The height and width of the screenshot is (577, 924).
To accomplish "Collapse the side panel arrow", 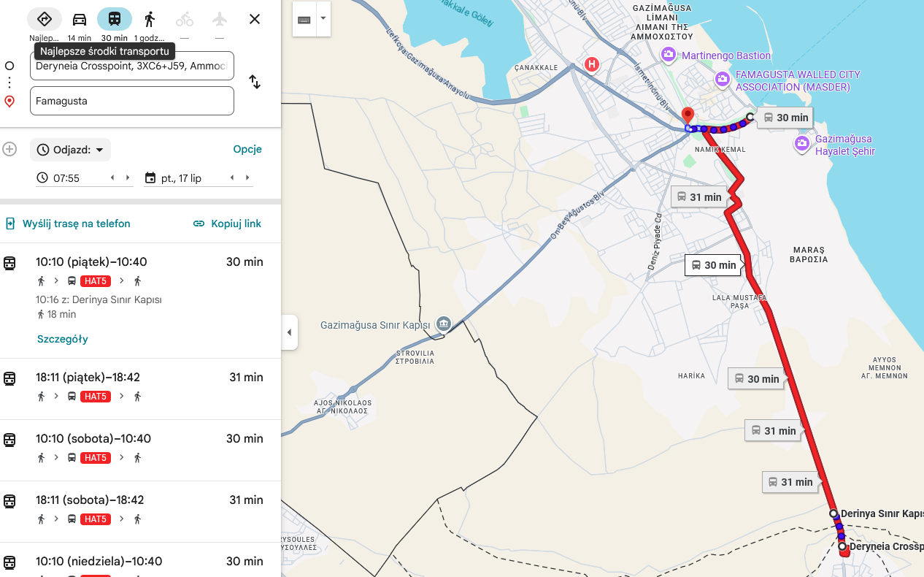I will click(x=289, y=332).
